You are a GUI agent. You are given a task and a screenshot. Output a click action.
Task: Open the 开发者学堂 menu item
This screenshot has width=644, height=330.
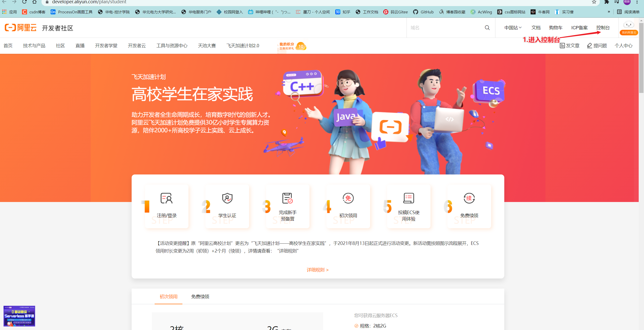[x=106, y=46]
